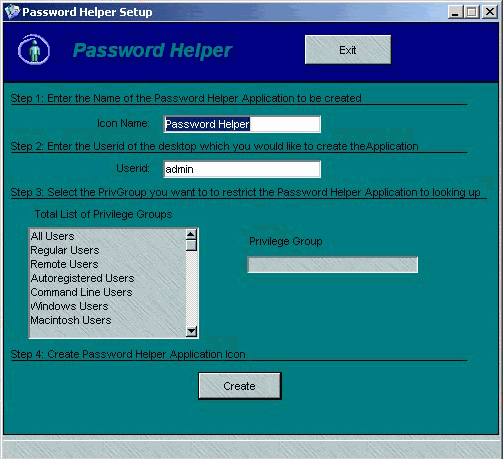Click the Create button
Image resolution: width=503 pixels, height=459 pixels.
tap(240, 386)
